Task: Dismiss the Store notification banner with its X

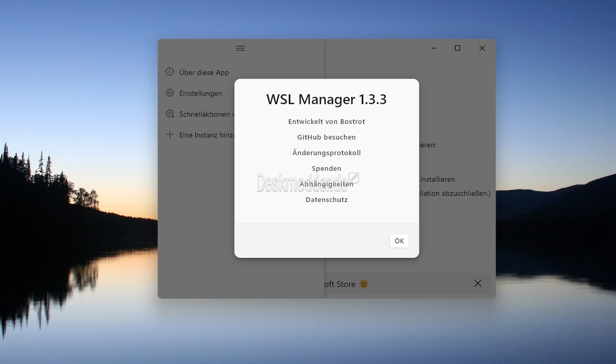Action: click(x=478, y=283)
